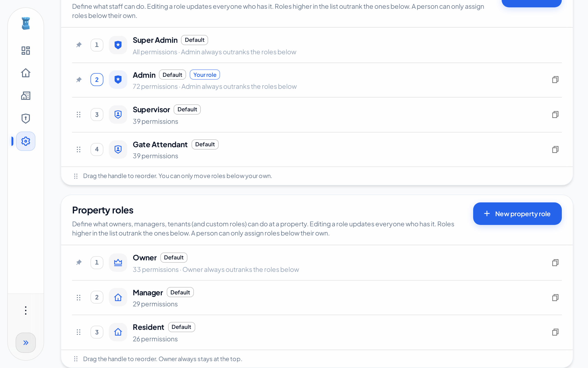The image size is (588, 368).
Task: Open the dashboard icon in sidebar
Action: pos(25,51)
